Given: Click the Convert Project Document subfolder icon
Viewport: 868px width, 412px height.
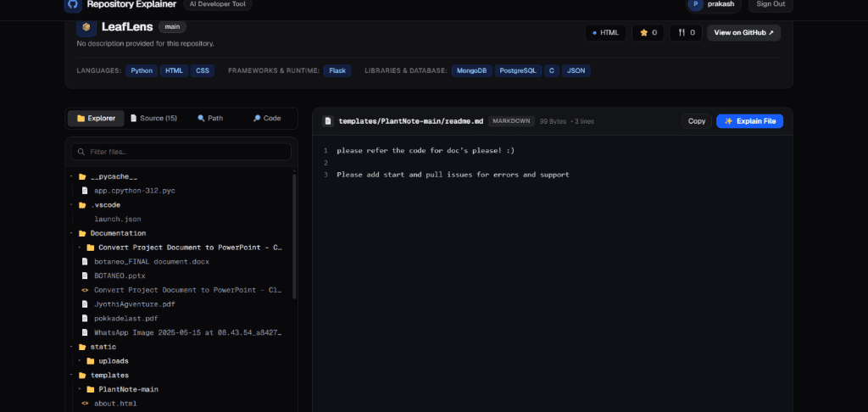Looking at the screenshot, I should 91,248.
